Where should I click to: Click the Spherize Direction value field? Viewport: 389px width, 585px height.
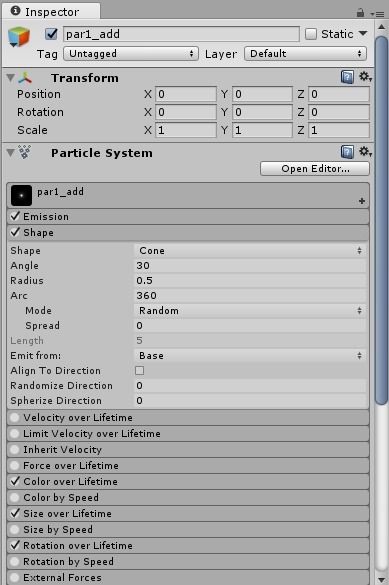coord(250,400)
